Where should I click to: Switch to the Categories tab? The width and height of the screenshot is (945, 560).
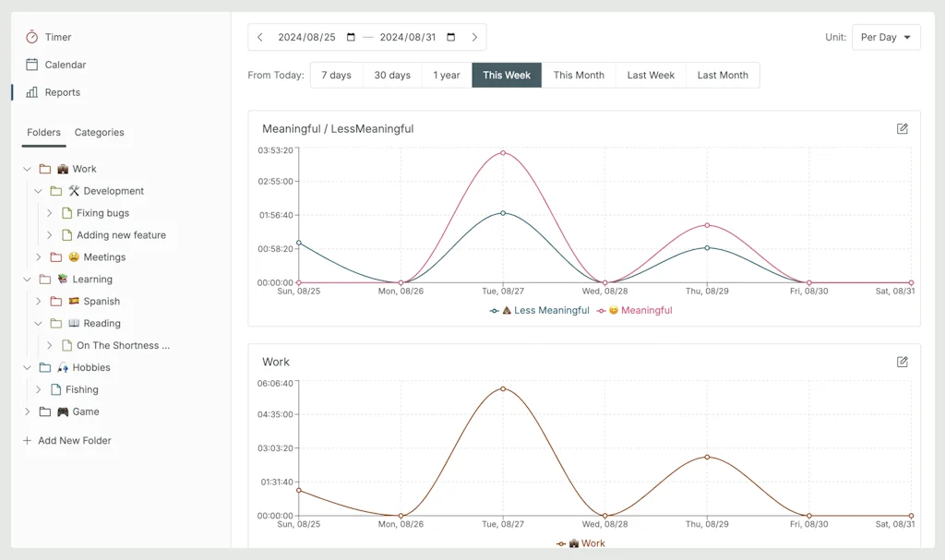99,133
